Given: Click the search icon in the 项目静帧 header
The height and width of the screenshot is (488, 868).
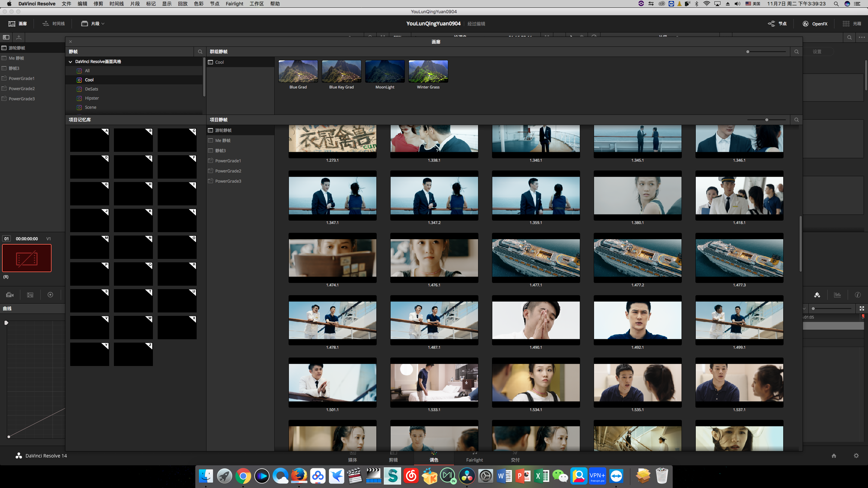Looking at the screenshot, I should click(x=796, y=120).
